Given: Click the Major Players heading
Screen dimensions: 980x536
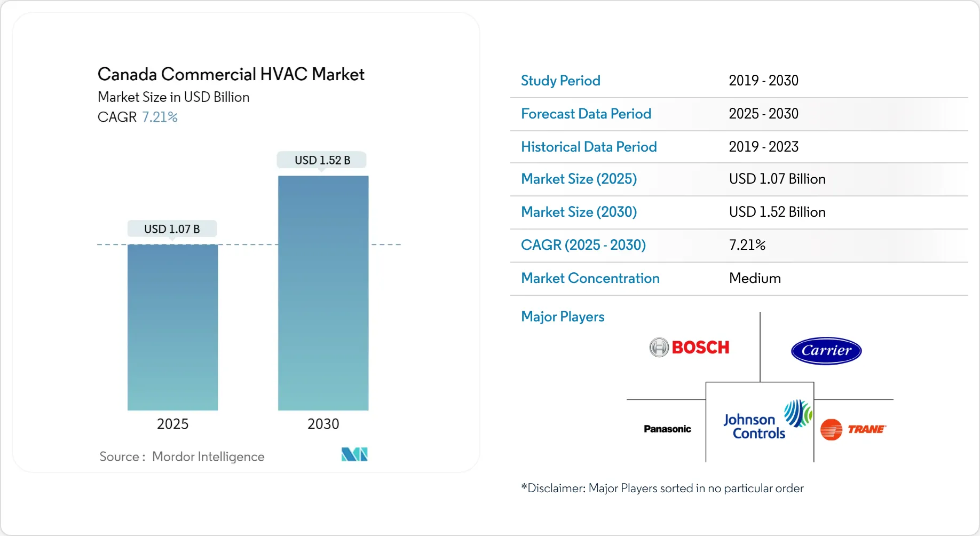Looking at the screenshot, I should [x=563, y=317].
